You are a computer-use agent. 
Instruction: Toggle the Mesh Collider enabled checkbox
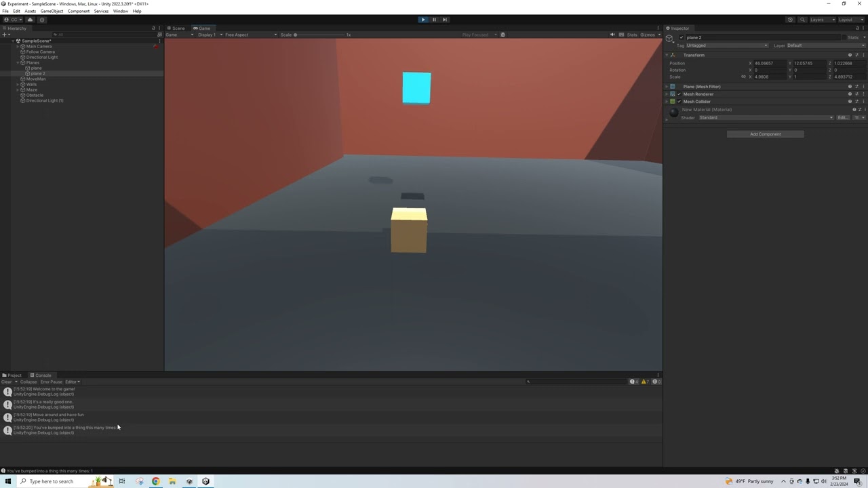point(679,102)
